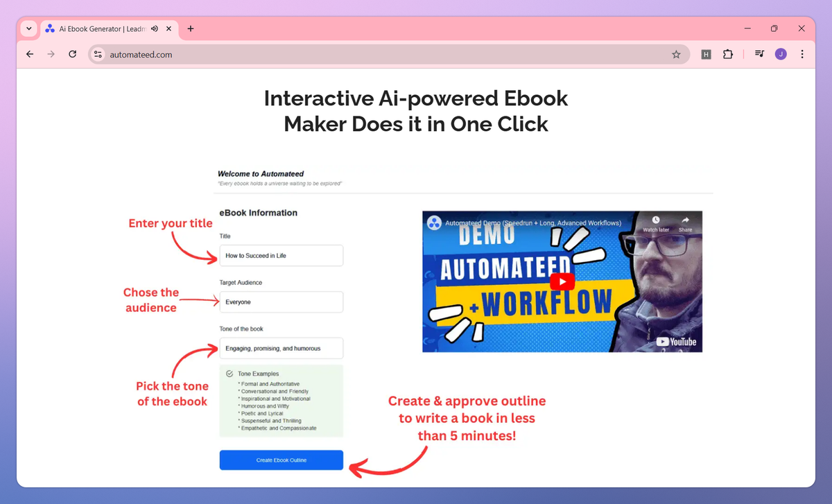832x504 pixels.
Task: Click the H extension icon
Action: click(x=706, y=53)
